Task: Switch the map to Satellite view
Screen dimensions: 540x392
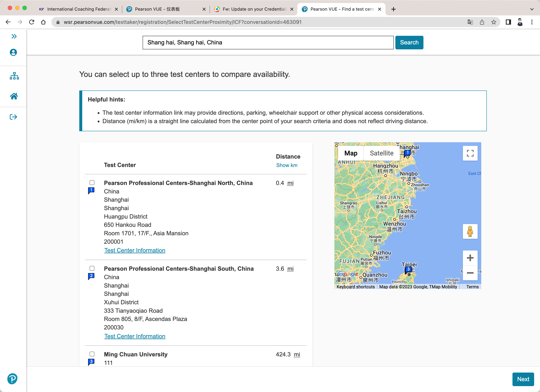Action: (x=381, y=153)
